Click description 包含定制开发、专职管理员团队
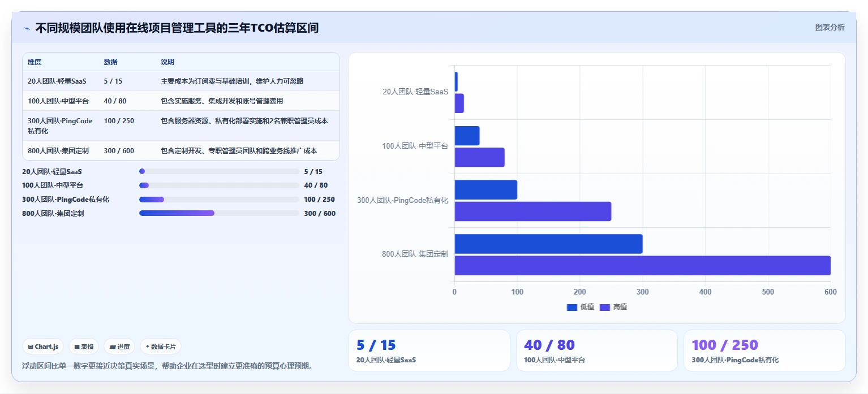 tap(239, 151)
